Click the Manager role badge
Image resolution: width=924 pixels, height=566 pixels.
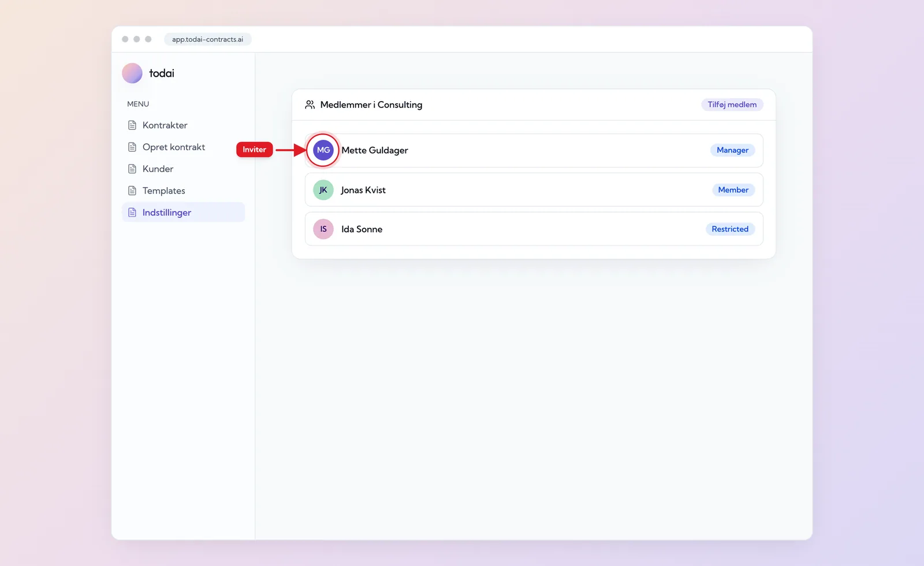pyautogui.click(x=732, y=150)
